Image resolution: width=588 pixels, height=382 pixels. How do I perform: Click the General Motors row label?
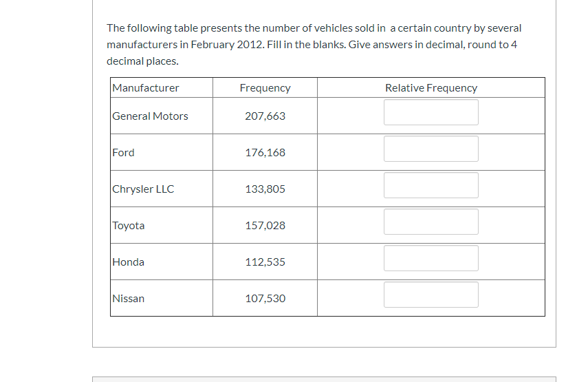(151, 116)
